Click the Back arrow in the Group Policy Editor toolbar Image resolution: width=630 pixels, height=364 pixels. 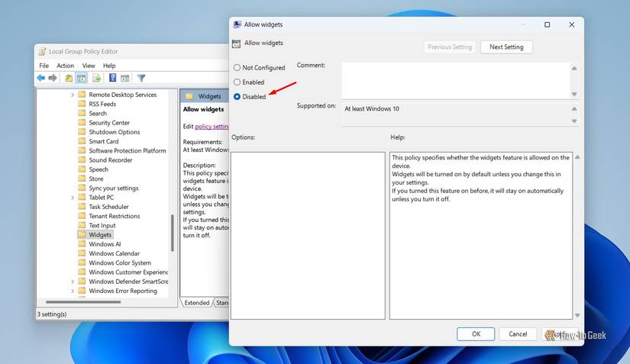(x=41, y=78)
